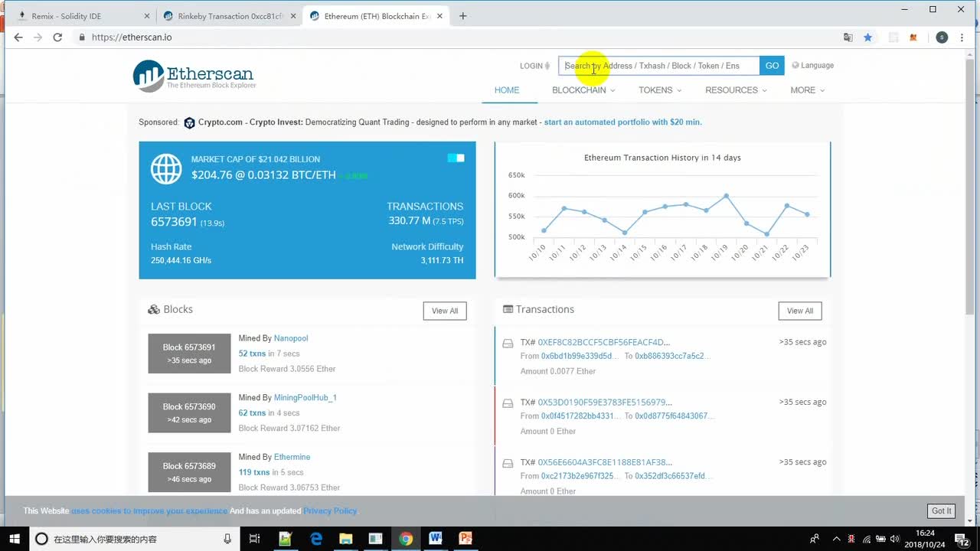Viewport: 980px width, 551px height.
Task: Open a new browser tab
Action: click(x=463, y=15)
